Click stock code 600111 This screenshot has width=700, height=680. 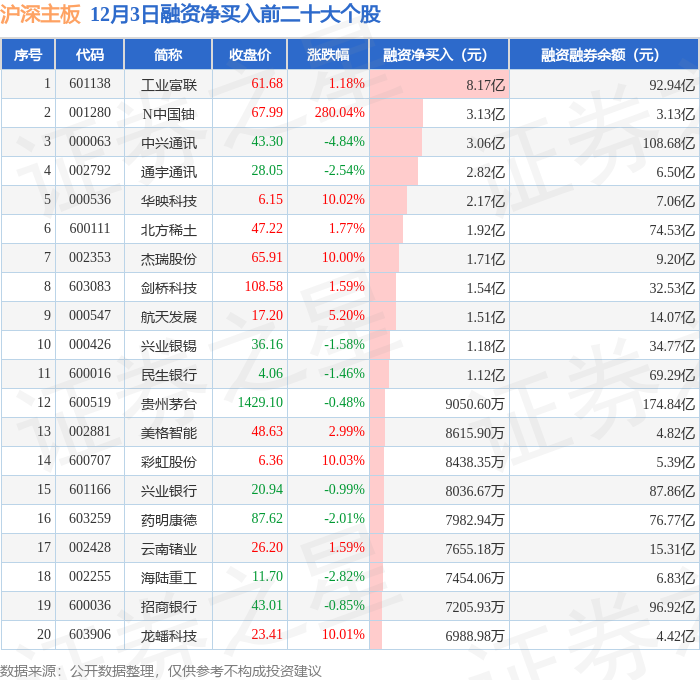pyautogui.click(x=90, y=229)
